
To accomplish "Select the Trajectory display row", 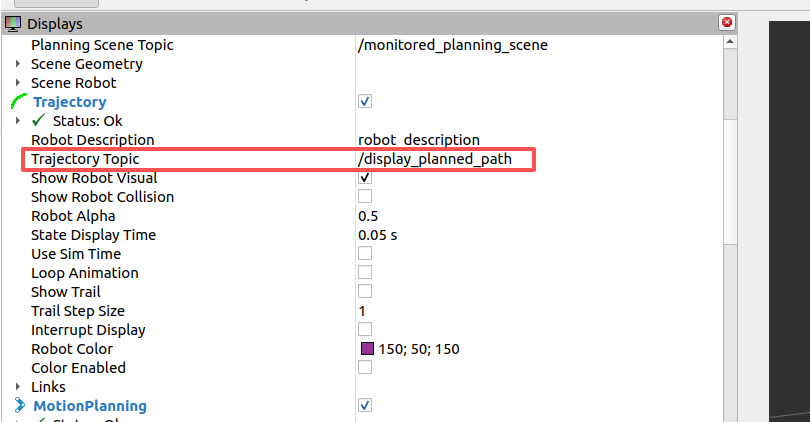I will 70,102.
